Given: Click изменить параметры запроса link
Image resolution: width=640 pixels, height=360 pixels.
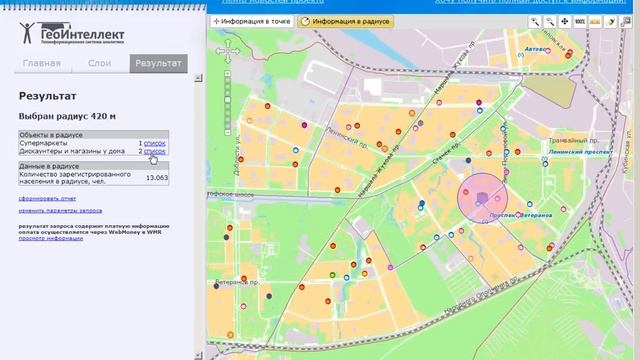Looking at the screenshot, I should click(60, 211).
